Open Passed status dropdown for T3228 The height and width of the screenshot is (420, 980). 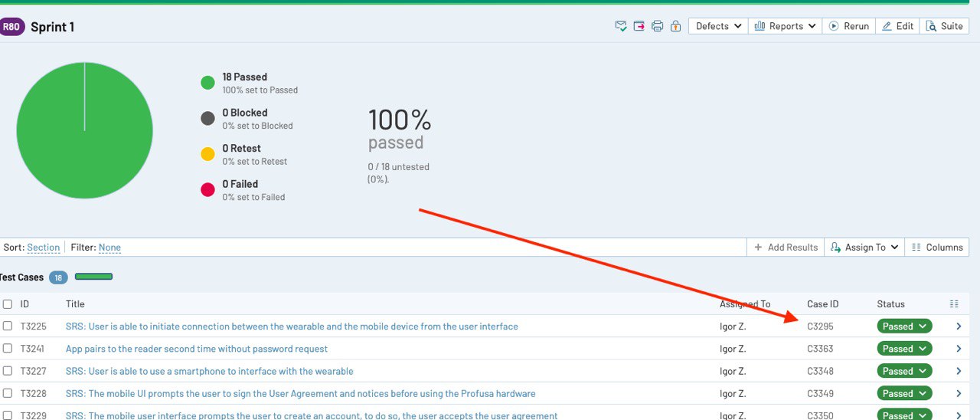click(x=905, y=393)
